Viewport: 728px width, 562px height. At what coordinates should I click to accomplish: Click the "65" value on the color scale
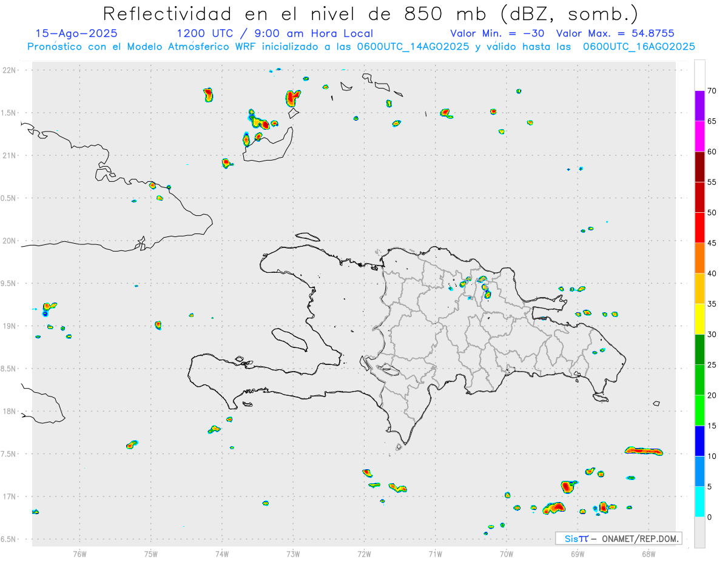click(712, 121)
